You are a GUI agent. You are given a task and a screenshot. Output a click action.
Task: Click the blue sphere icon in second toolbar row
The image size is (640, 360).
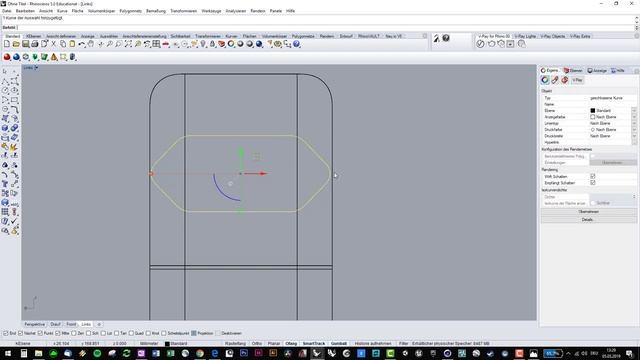[x=16, y=57]
